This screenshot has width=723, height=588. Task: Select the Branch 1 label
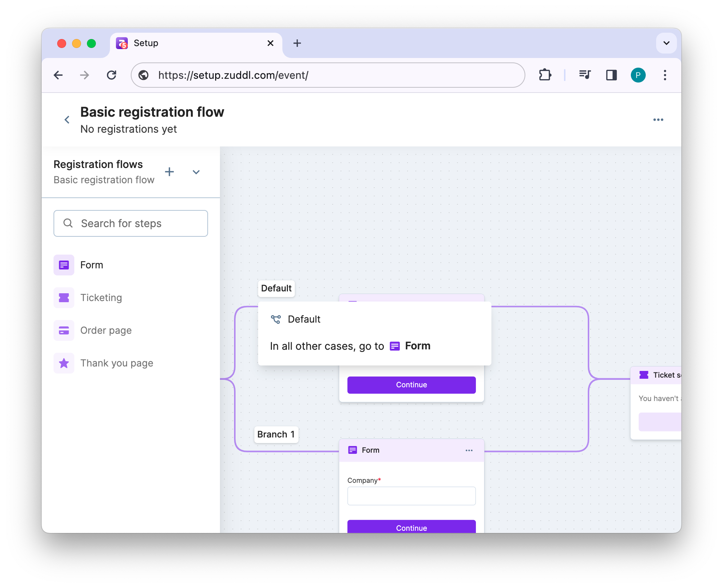pyautogui.click(x=276, y=434)
